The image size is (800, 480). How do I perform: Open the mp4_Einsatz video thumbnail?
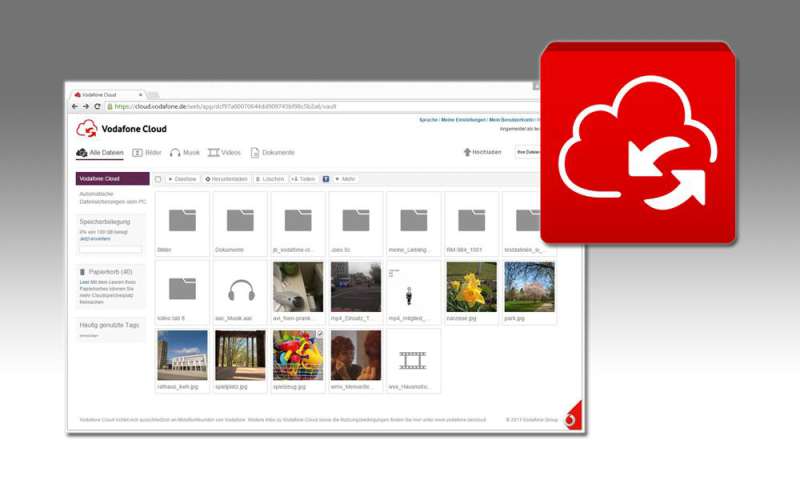click(356, 287)
